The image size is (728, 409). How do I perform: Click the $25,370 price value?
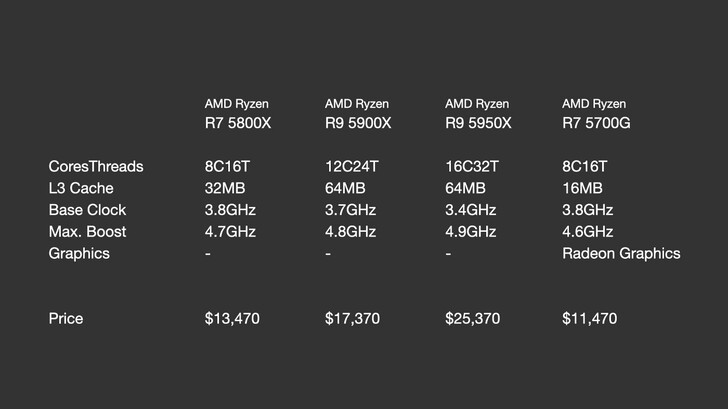click(472, 319)
